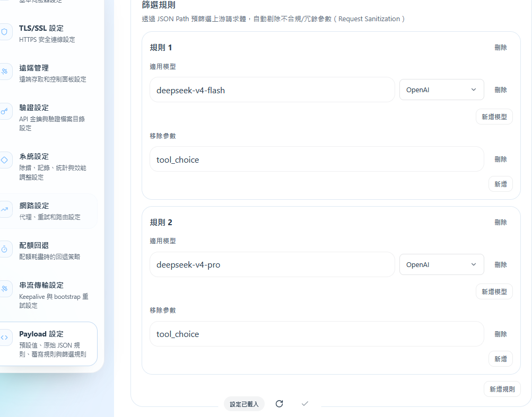
Task: Select Payload 設定 section
Action: (48, 344)
